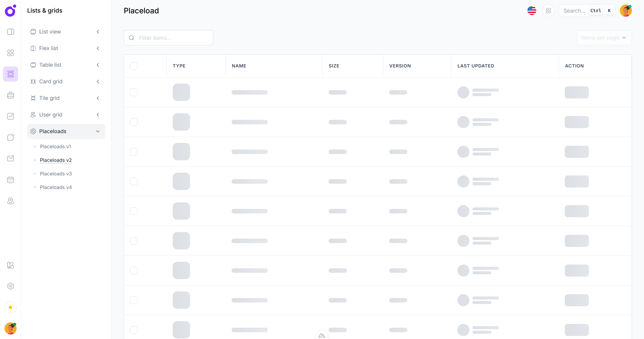Screen dimensions: 644x339
Task: Open the settings gear icon in sidebar
Action: coord(11,286)
